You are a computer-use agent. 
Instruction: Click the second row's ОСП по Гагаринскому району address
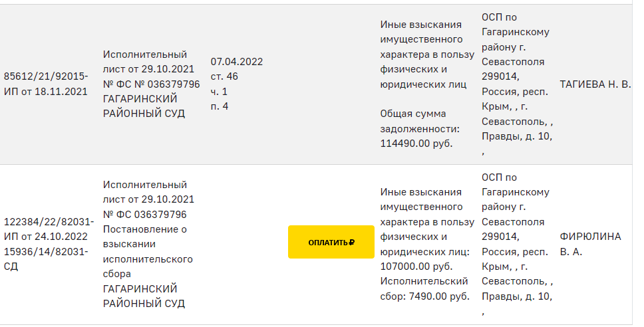pyautogui.click(x=517, y=244)
